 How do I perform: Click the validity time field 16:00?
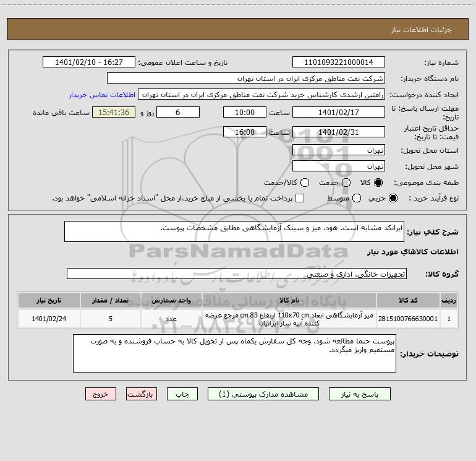click(x=245, y=132)
